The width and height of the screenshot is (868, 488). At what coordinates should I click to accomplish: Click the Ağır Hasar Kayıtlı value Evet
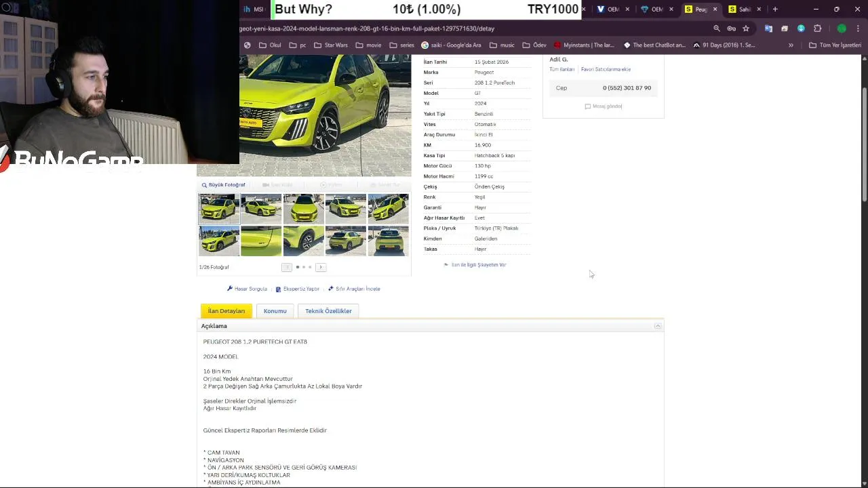[x=479, y=218]
